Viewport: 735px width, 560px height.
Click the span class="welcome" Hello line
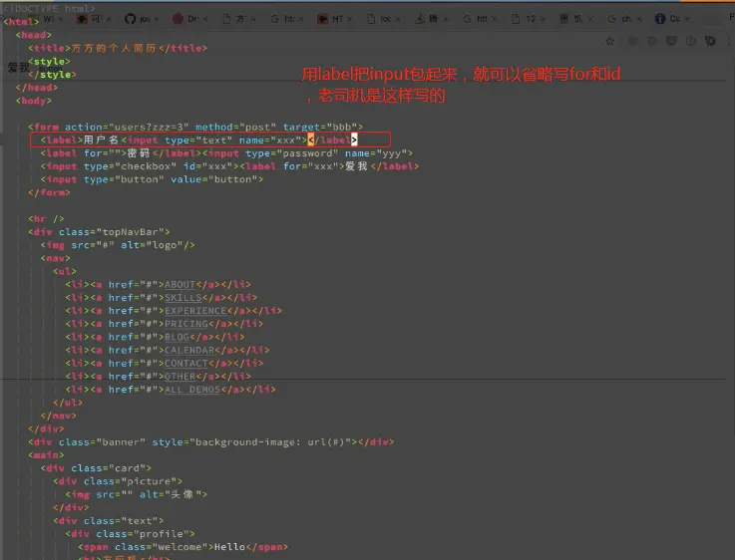click(183, 547)
